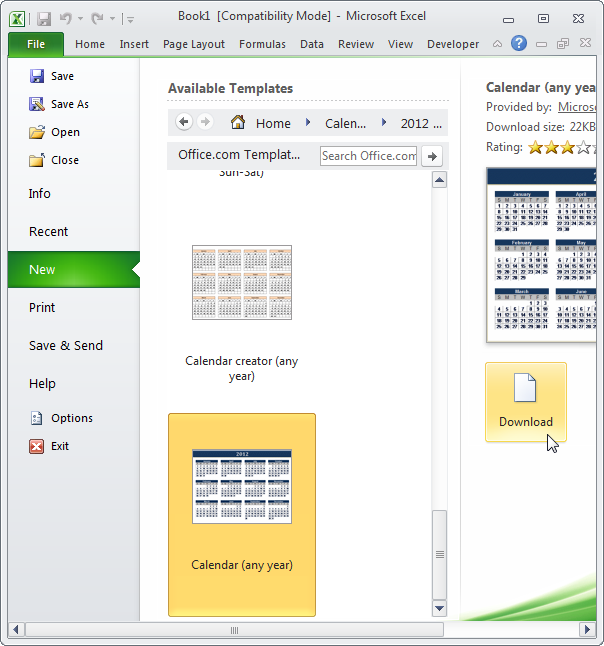604x646 pixels.
Task: Download the selected calendar template
Action: pos(526,402)
